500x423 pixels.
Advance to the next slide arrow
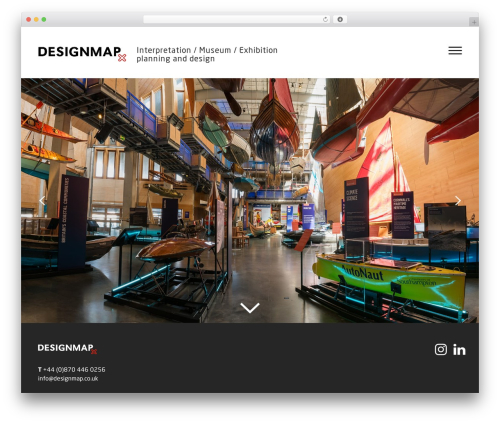458,200
